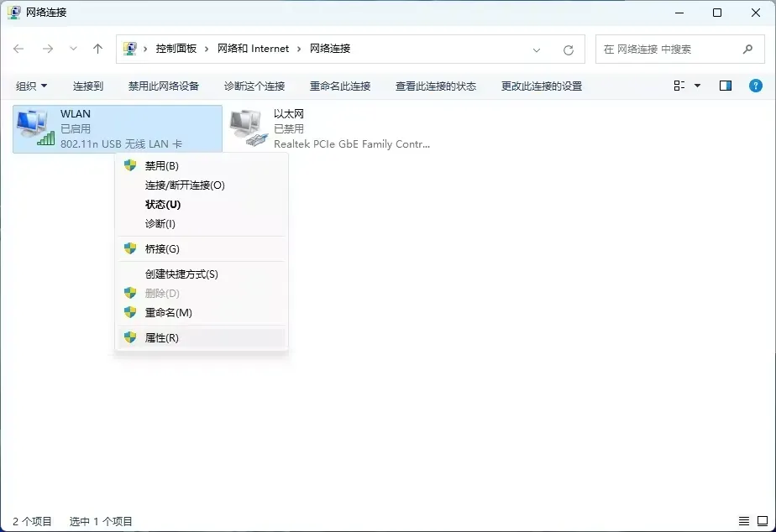
Task: Click 更改此连接的设置 toolbar button
Action: click(x=542, y=86)
